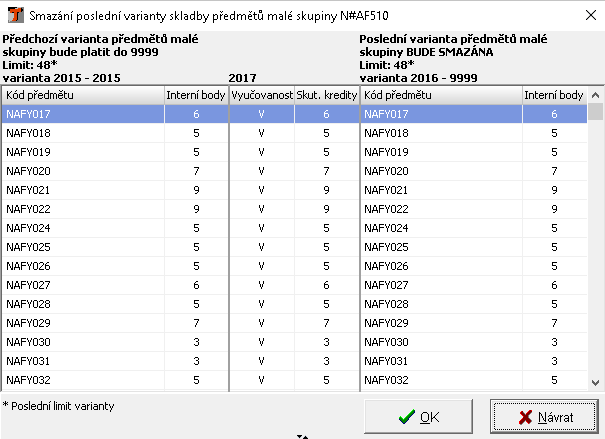Select row NAFY030 in the right table

point(440,342)
